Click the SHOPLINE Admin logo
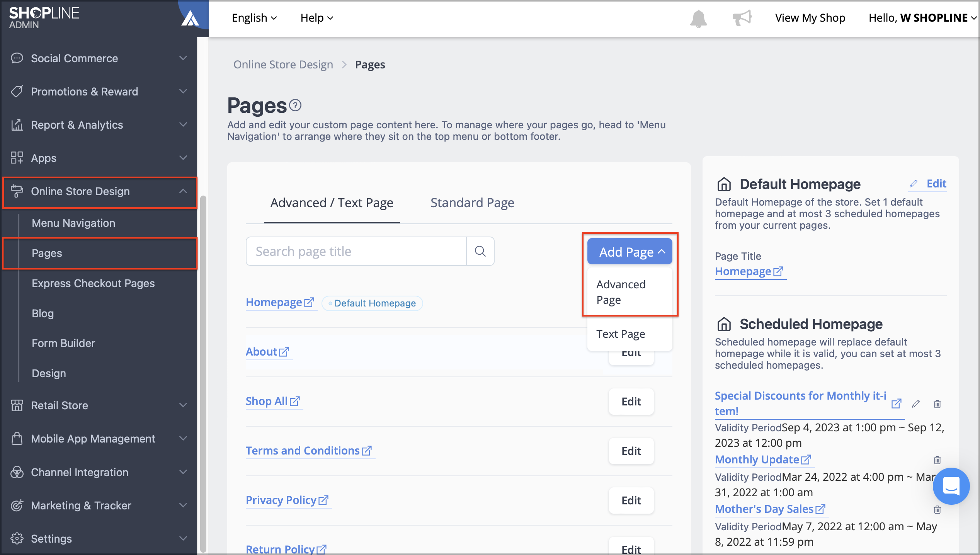 coord(44,18)
